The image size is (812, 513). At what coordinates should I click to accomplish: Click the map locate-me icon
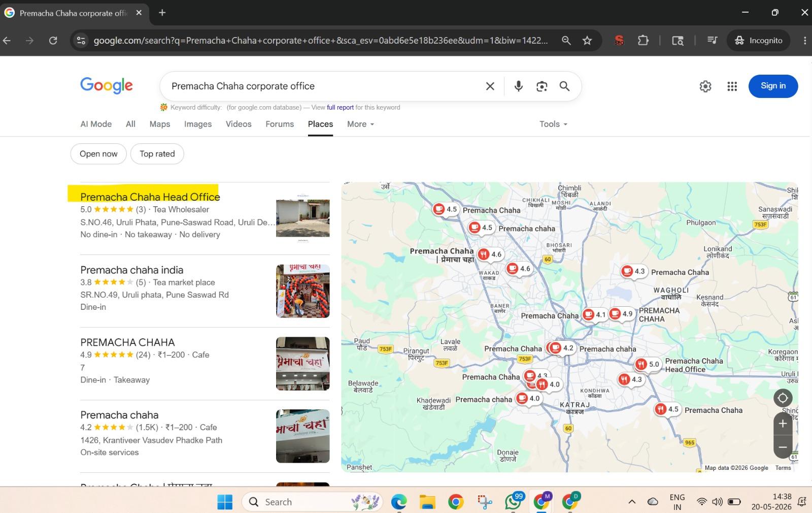(x=783, y=398)
